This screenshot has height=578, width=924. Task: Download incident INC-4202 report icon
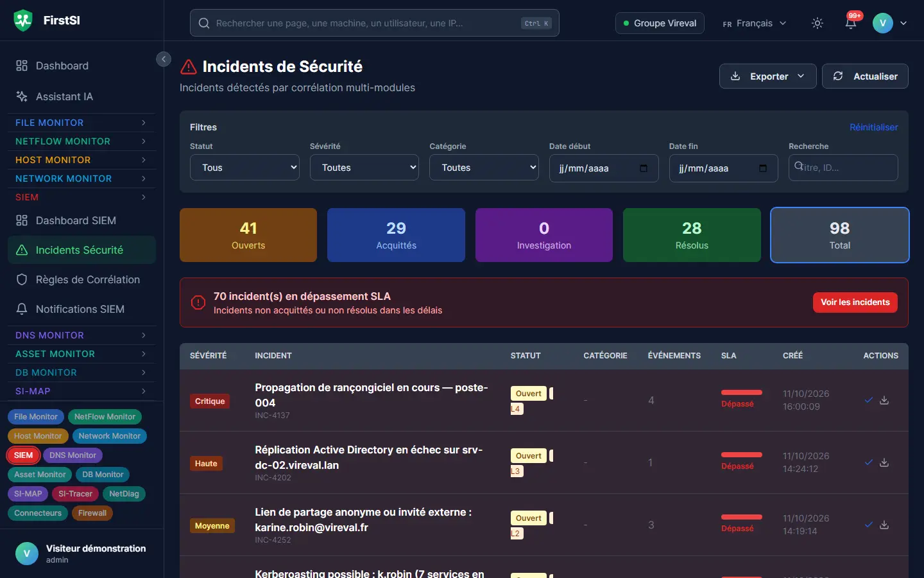[x=884, y=462]
